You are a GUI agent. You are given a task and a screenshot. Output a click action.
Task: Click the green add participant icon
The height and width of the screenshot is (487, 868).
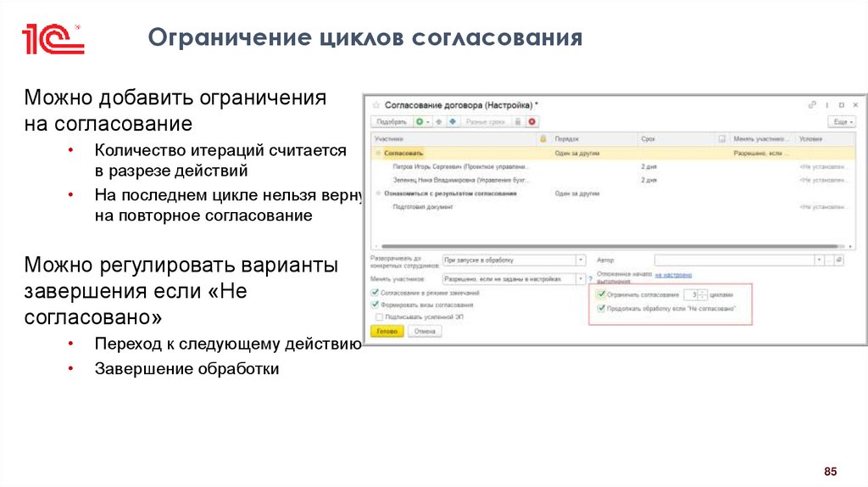pos(420,122)
